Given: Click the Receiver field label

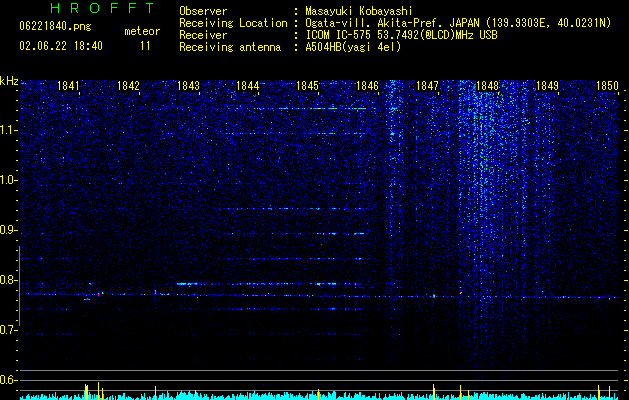Looking at the screenshot, I should coord(203,35).
